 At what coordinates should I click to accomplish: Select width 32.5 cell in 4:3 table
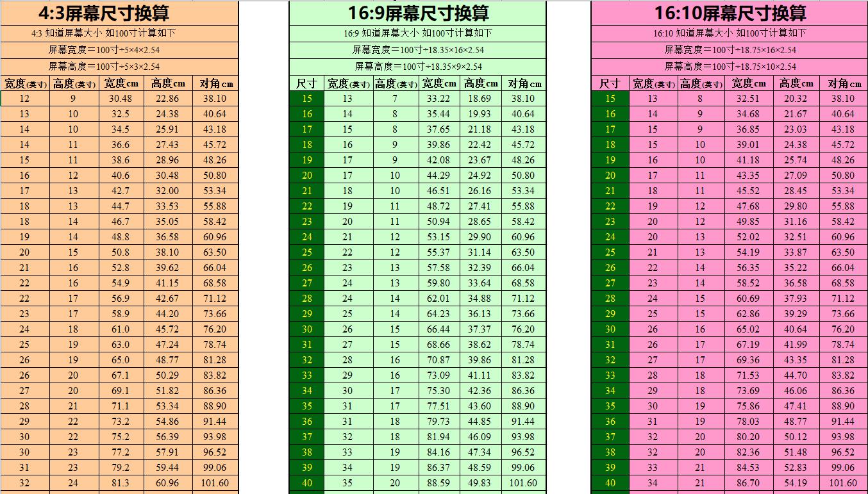(x=121, y=114)
